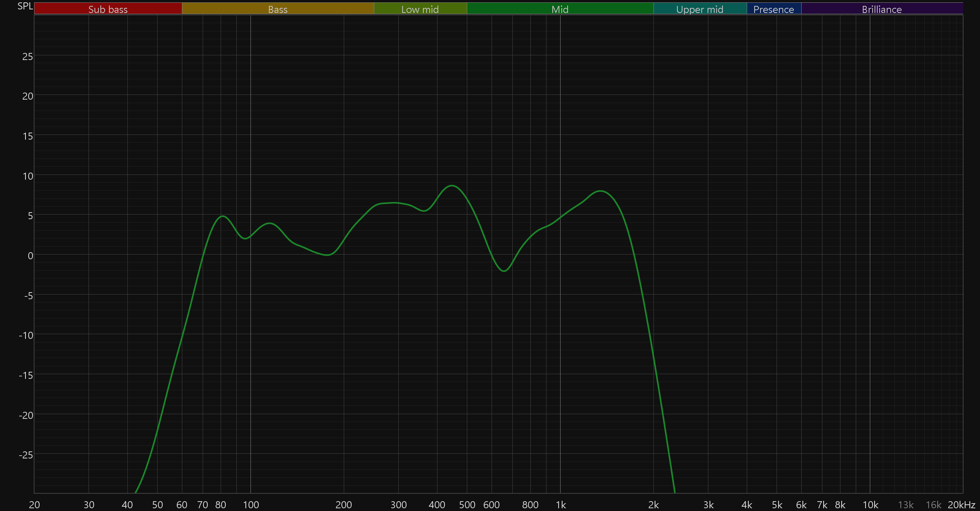Click the 10k frequency axis label

(x=870, y=505)
